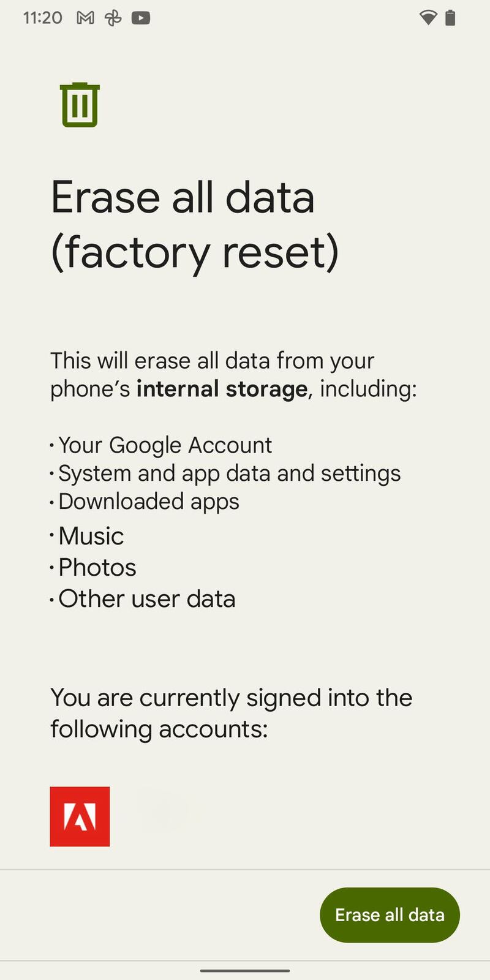Tap the Gmail notification icon
This screenshot has height=980, width=490.
[85, 18]
